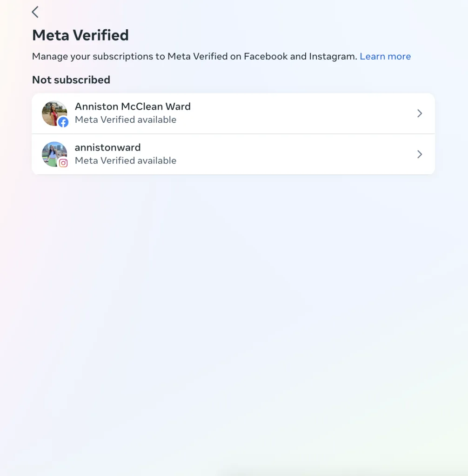Viewport: 468px width, 476px height.
Task: Go back using the top-left arrow
Action: [35, 12]
